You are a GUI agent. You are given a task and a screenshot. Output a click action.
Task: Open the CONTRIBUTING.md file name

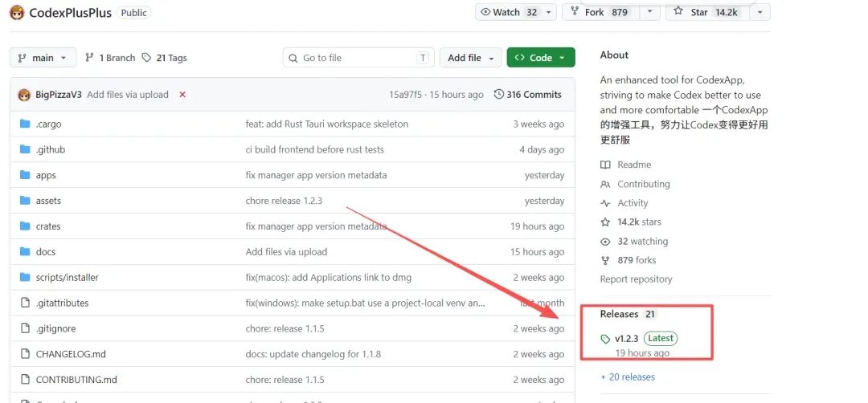tap(76, 379)
